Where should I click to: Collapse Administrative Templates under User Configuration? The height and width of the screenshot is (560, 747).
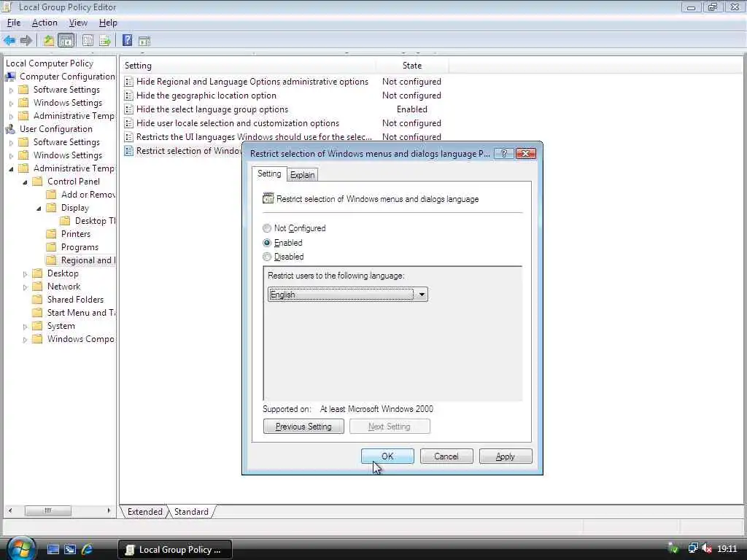(x=11, y=169)
